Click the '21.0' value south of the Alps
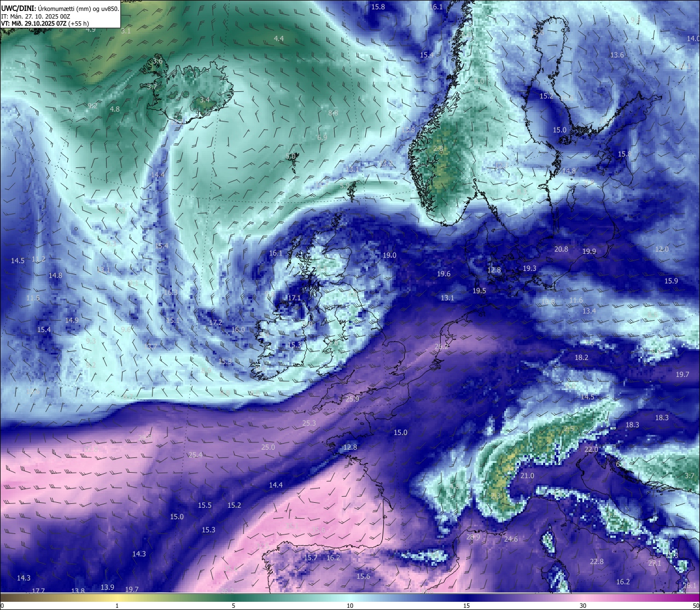700x610 pixels. pos(527,475)
